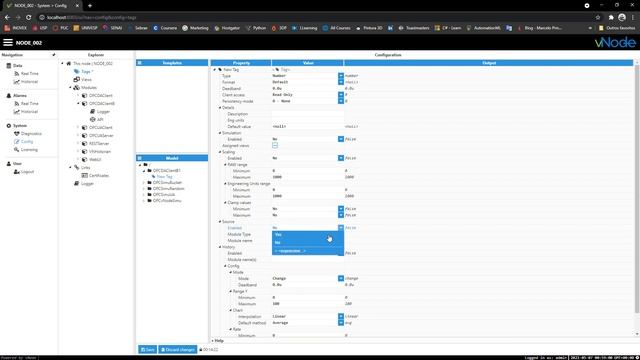Click the Data database icon in Navigation
640x360 pixels.
point(9,65)
